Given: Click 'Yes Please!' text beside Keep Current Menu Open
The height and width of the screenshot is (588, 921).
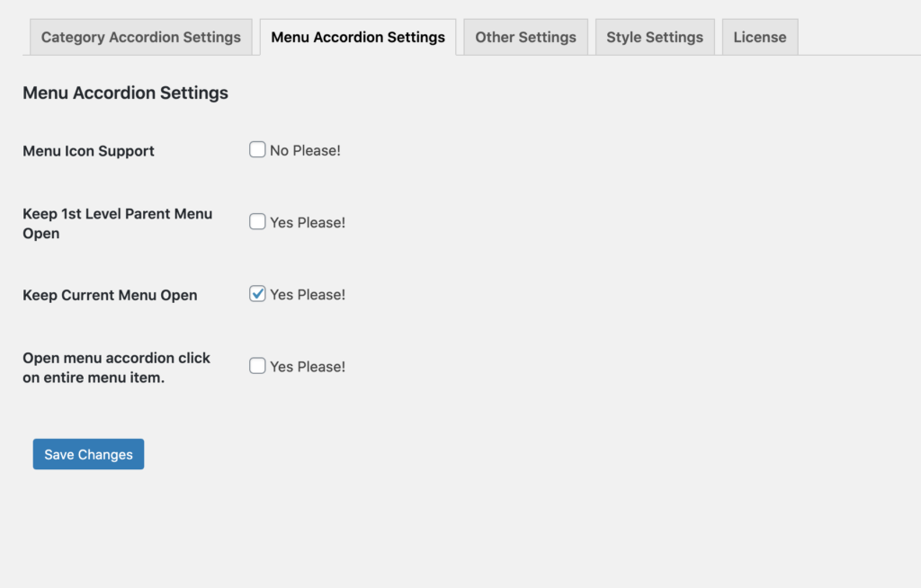Looking at the screenshot, I should 308,295.
